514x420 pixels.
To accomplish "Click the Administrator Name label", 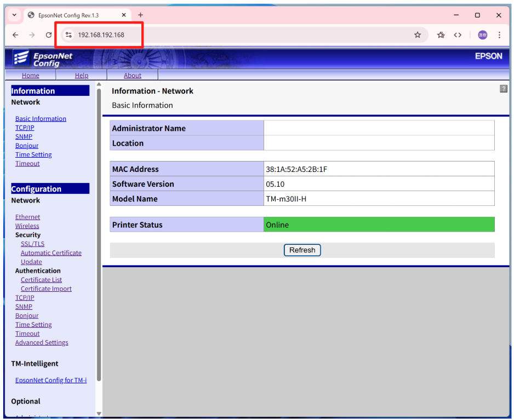I will (x=149, y=128).
